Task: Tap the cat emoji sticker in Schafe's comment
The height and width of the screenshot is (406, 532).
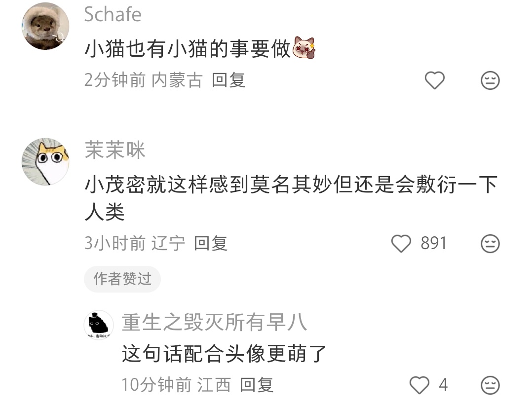Action: [304, 48]
